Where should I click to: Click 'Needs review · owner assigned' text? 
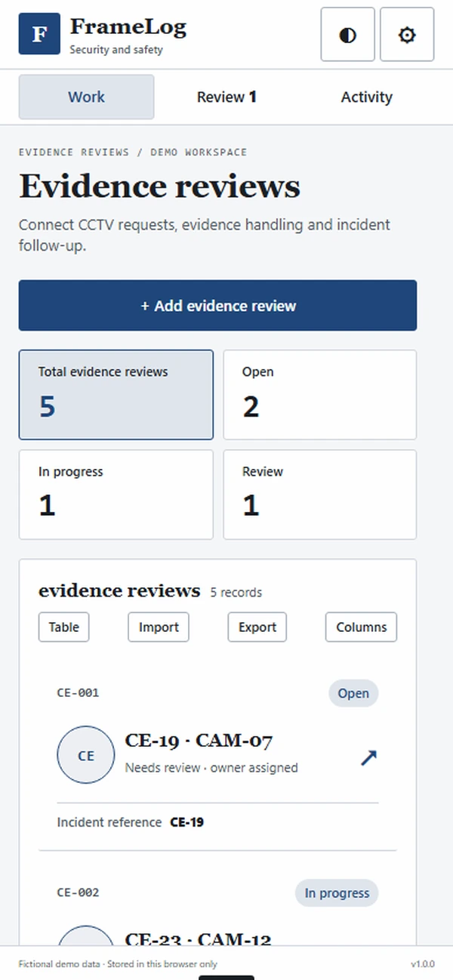tap(211, 768)
